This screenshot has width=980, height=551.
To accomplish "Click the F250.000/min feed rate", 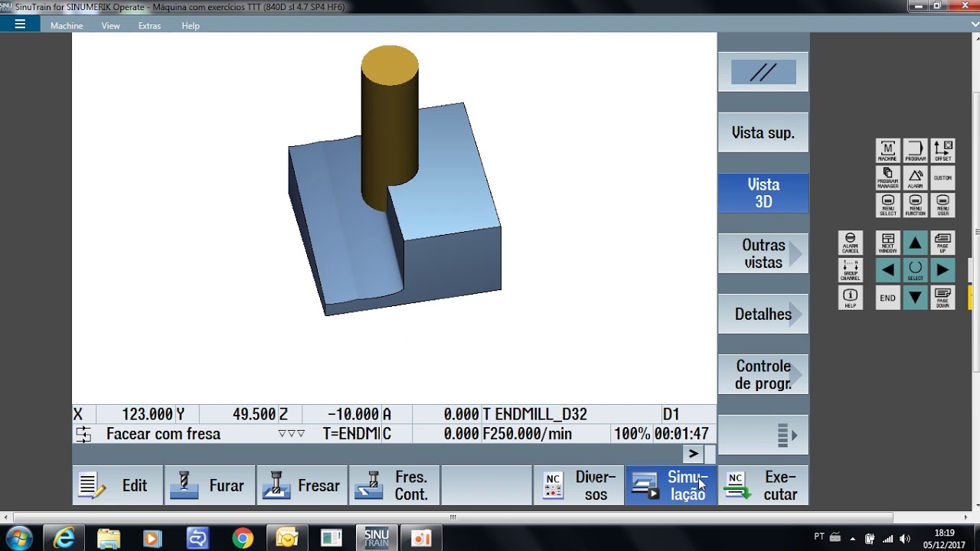I will point(528,434).
